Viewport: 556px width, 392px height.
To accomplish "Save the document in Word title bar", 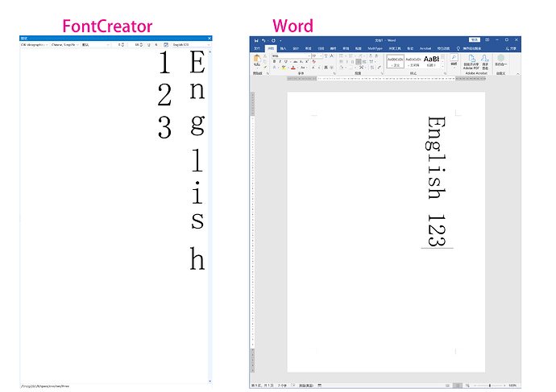I will [256, 40].
